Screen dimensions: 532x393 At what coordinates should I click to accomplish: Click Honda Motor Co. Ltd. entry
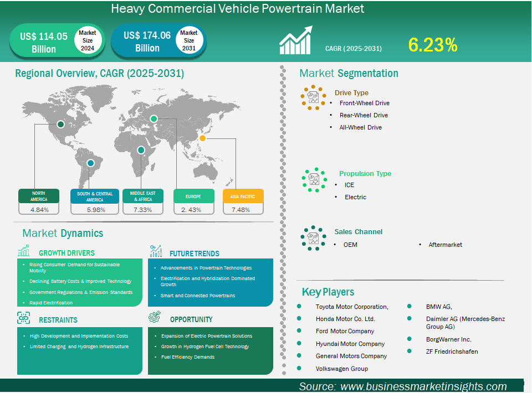345,319
